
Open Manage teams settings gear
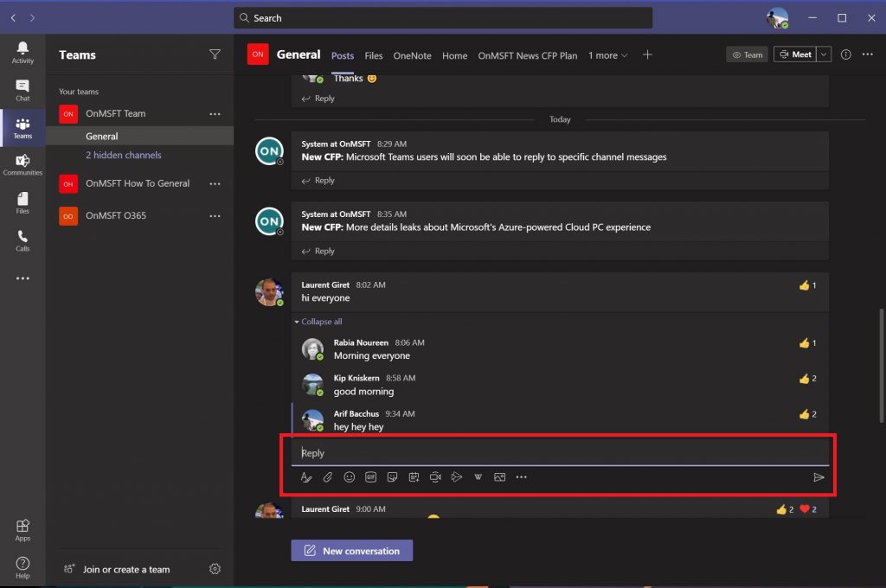[x=215, y=569]
